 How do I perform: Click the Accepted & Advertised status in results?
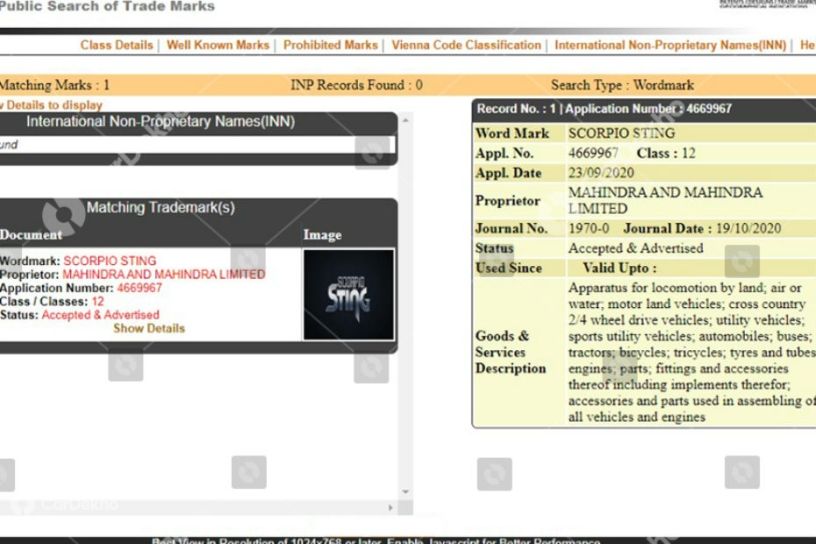pyautogui.click(x=100, y=315)
